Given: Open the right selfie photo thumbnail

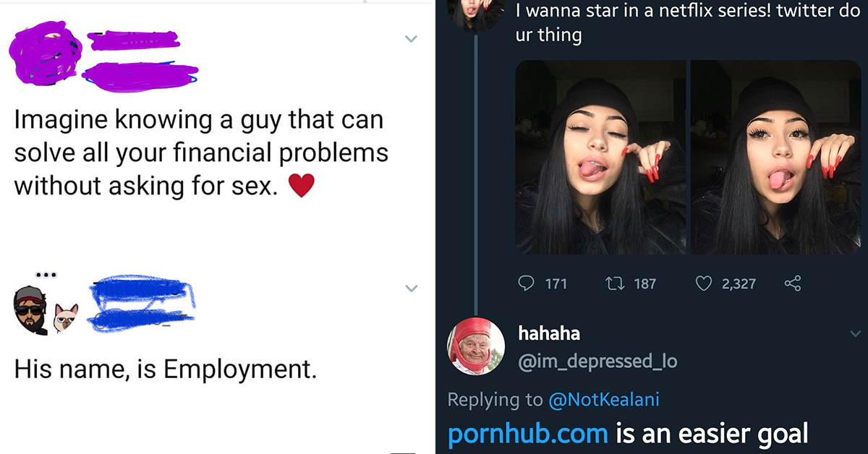Looking at the screenshot, I should point(775,157).
